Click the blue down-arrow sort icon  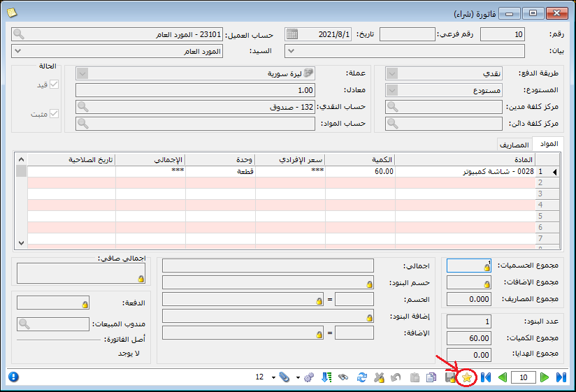pos(326,377)
